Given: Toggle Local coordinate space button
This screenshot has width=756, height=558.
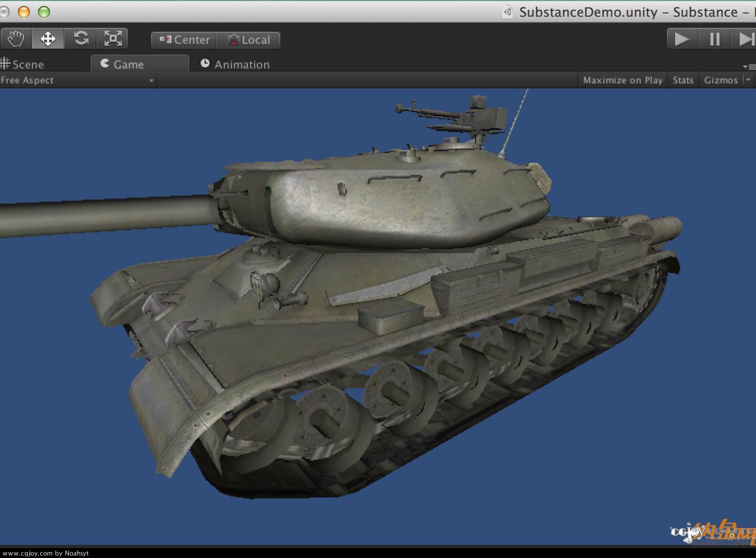Looking at the screenshot, I should coord(248,40).
